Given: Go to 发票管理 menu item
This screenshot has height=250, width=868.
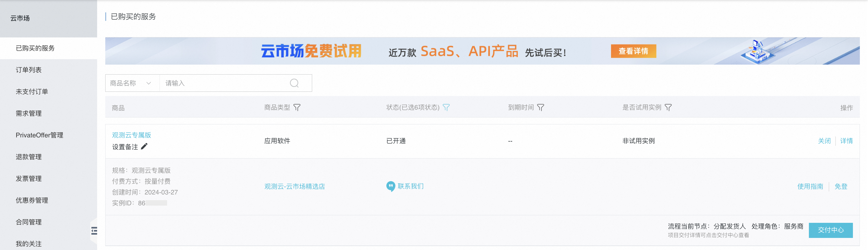Looking at the screenshot, I should pos(29,178).
